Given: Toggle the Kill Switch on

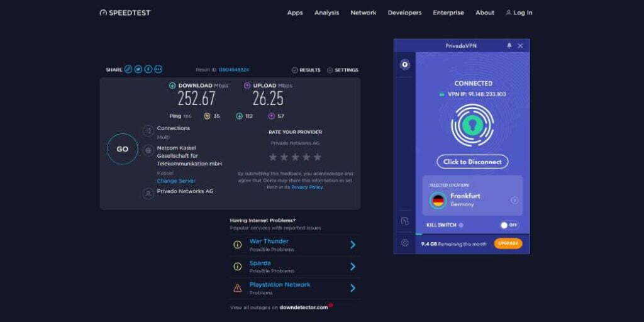Looking at the screenshot, I should [x=508, y=225].
